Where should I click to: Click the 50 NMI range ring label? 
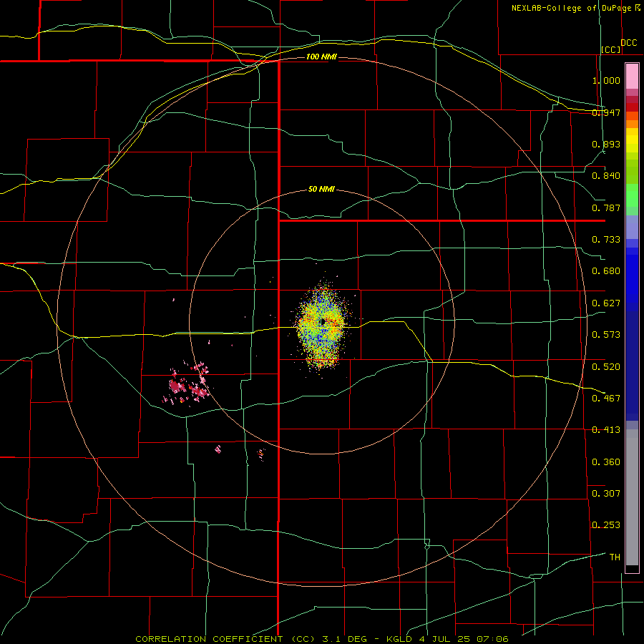pos(321,189)
